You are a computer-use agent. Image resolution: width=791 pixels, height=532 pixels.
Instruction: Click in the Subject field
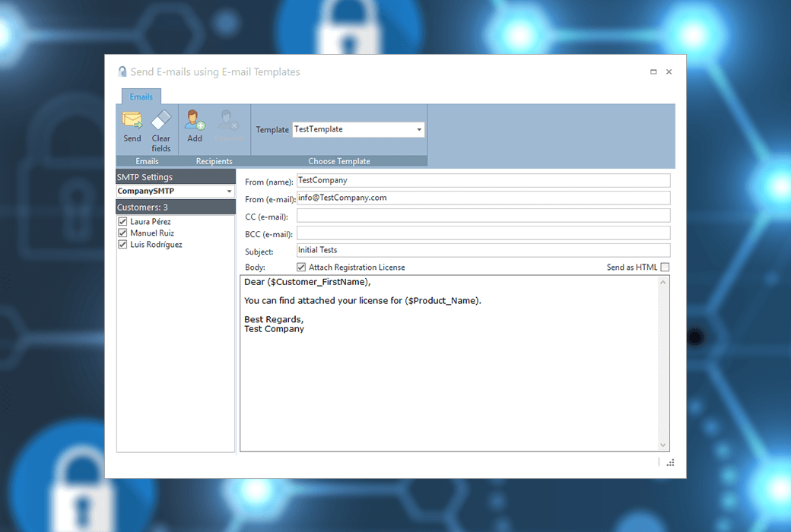point(483,250)
